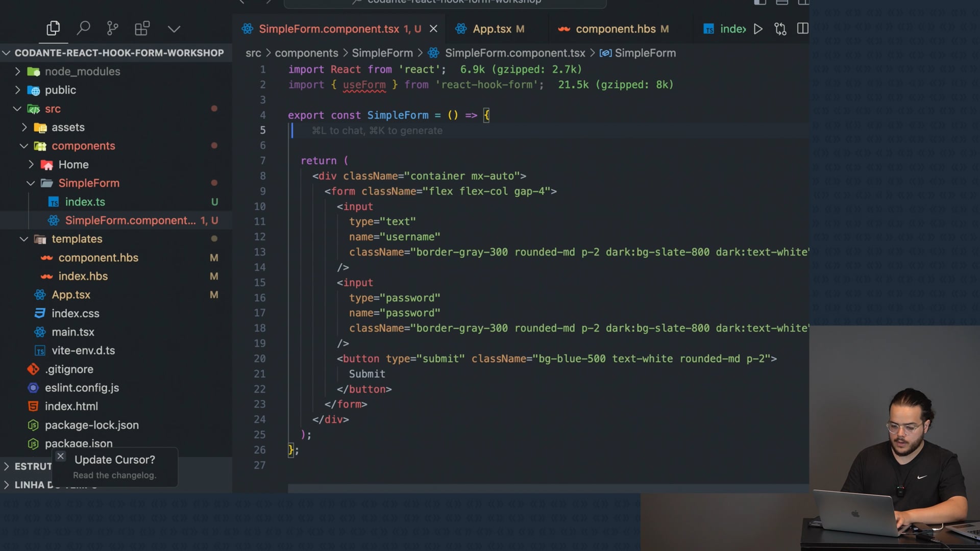Viewport: 980px width, 551px height.
Task: Close the SimpleForm.component.tsx tab
Action: coord(433,29)
